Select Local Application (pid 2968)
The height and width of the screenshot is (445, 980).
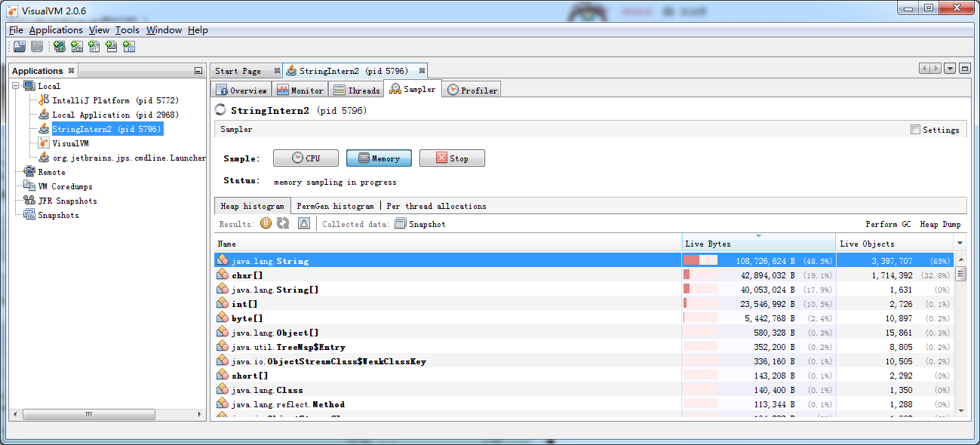coord(109,115)
